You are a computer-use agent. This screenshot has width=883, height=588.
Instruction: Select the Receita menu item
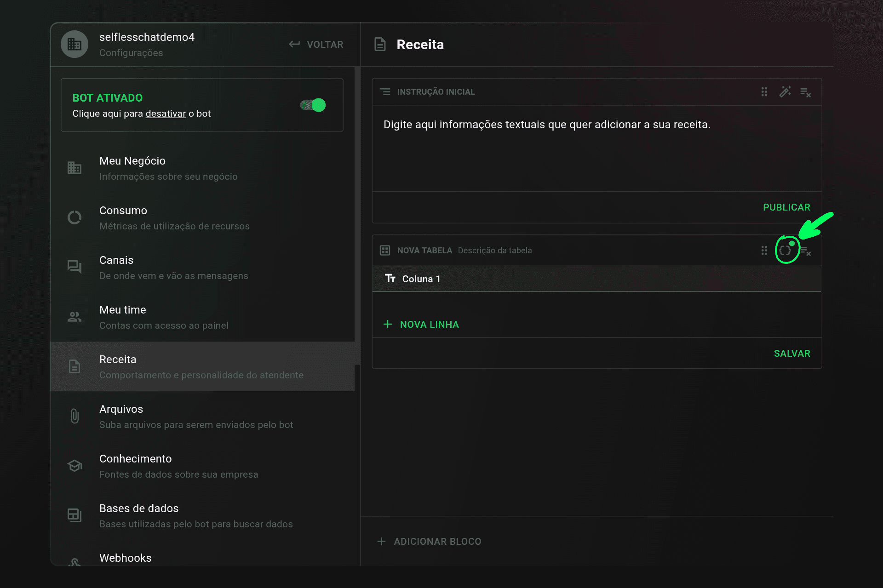pos(202,366)
